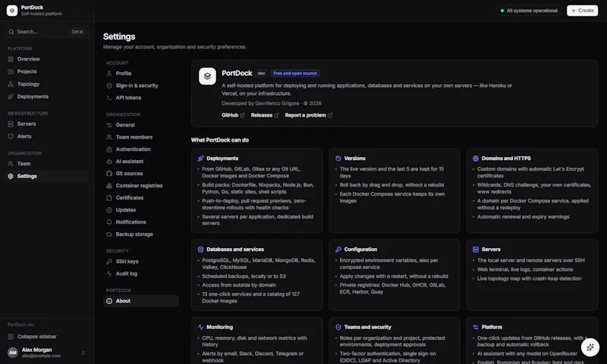Open General organization settings
The height and width of the screenshot is (364, 607).
pyautogui.click(x=141, y=125)
